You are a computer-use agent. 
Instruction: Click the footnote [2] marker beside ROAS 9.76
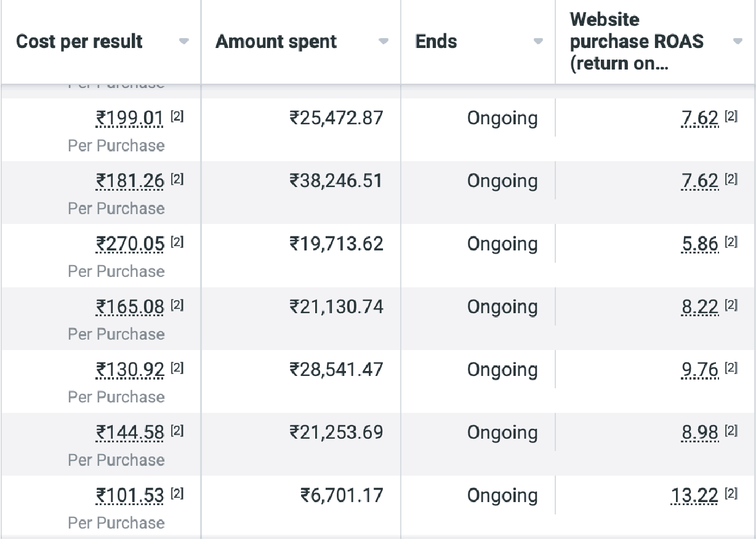731,367
